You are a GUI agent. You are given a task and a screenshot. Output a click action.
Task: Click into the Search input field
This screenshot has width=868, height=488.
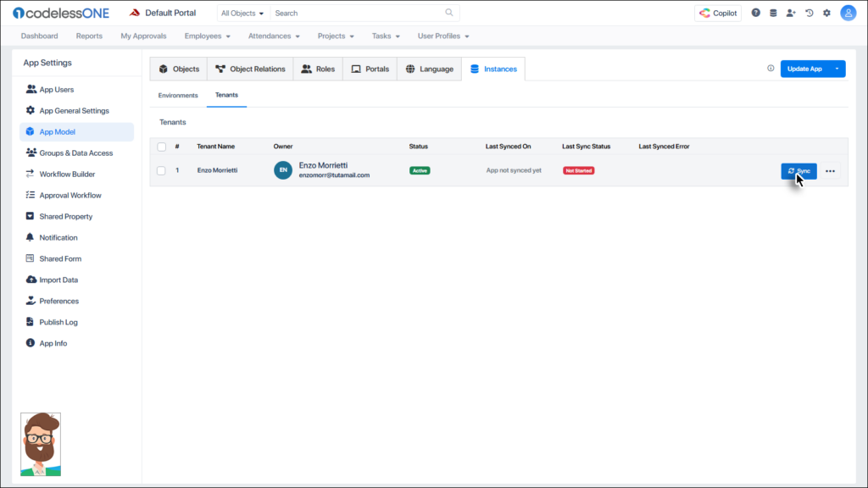pyautogui.click(x=356, y=13)
